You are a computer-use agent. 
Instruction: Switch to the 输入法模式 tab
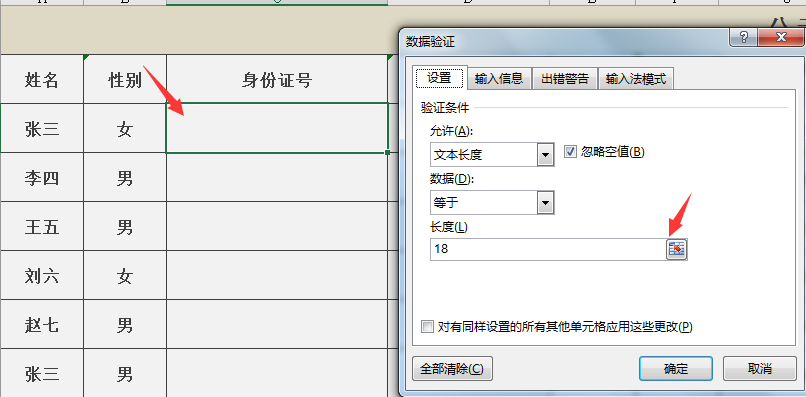tap(636, 79)
